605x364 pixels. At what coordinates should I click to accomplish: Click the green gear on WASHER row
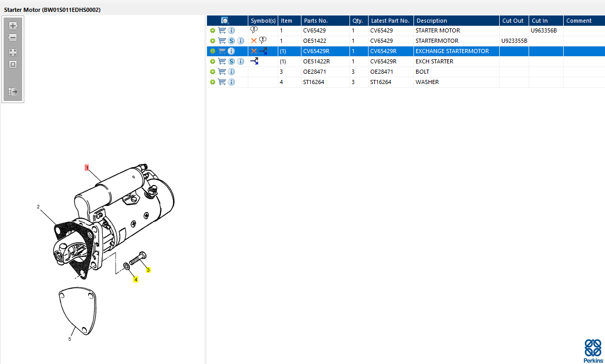point(212,82)
